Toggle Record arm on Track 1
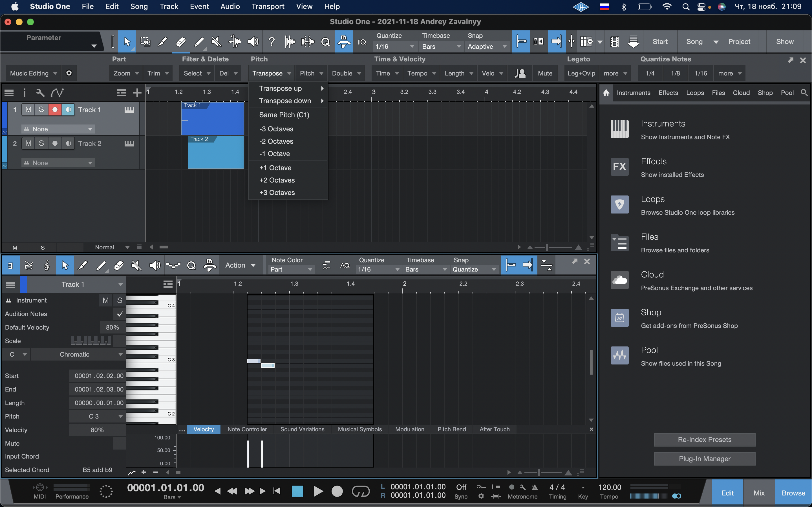 pyautogui.click(x=55, y=110)
